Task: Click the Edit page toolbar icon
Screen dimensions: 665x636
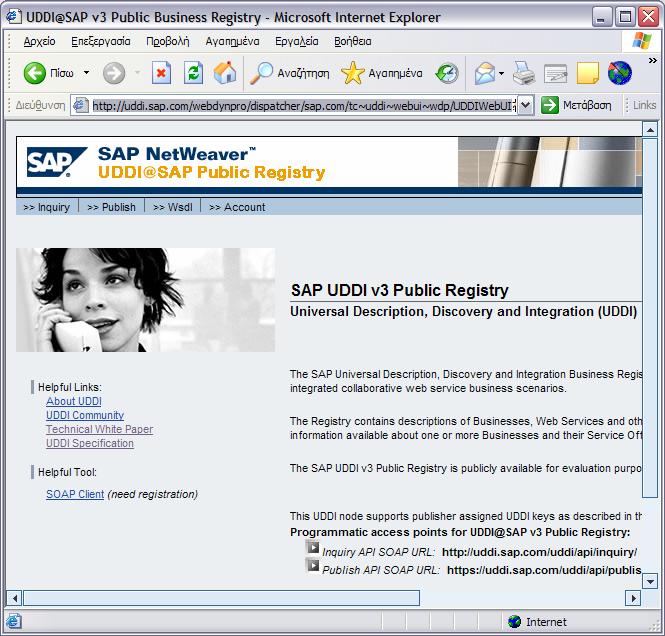Action: point(555,73)
